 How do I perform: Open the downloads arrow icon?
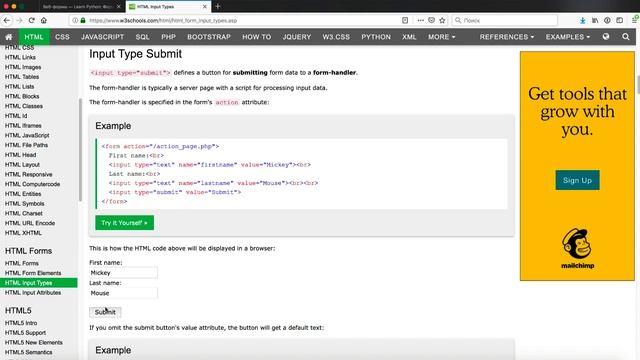pos(582,20)
